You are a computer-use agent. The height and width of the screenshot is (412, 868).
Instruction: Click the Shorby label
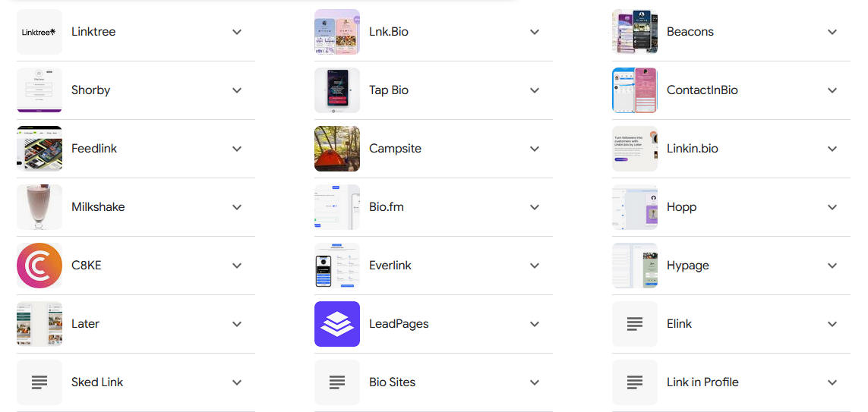click(90, 90)
